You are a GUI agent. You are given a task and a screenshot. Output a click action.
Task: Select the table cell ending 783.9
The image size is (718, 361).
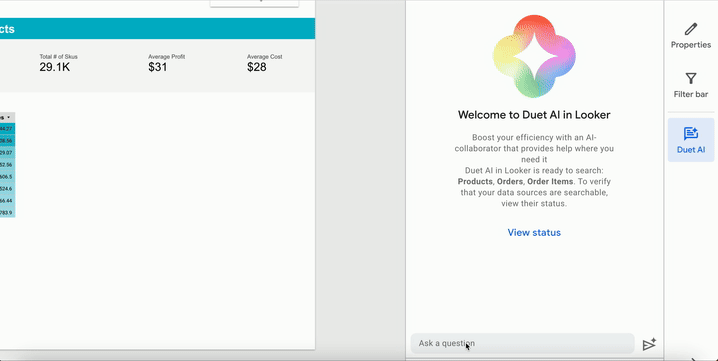(7, 213)
